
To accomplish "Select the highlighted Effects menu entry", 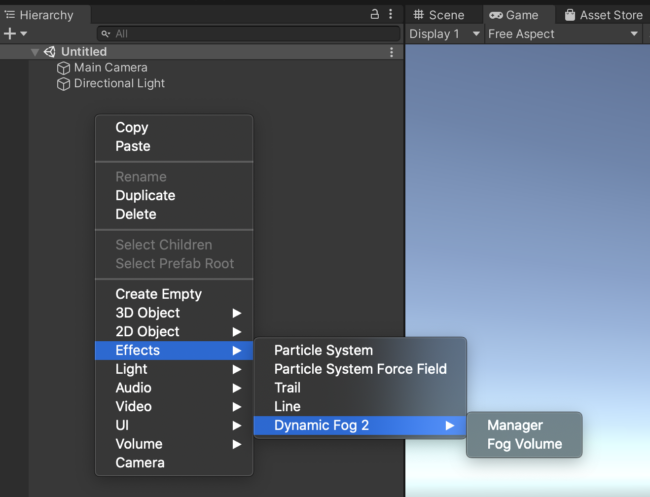I will point(174,350).
